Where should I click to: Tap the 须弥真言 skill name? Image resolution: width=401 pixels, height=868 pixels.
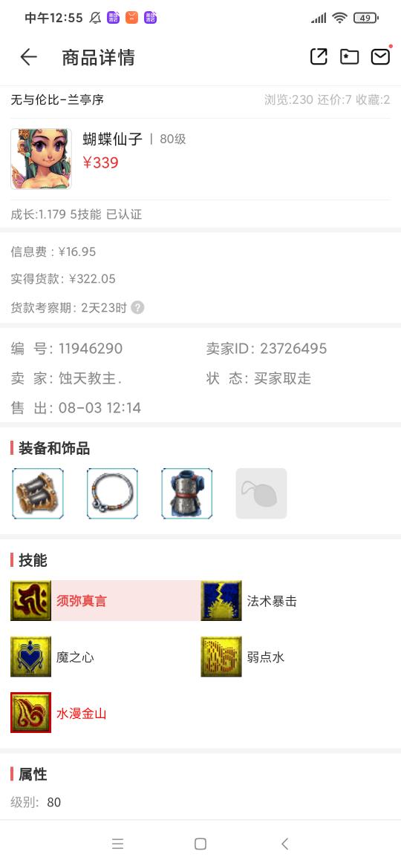[x=82, y=601]
